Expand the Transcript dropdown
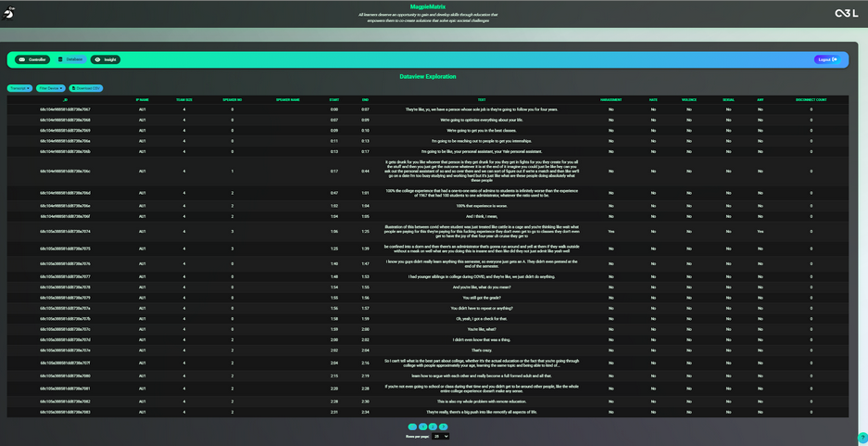This screenshot has height=446, width=868. 19,88
